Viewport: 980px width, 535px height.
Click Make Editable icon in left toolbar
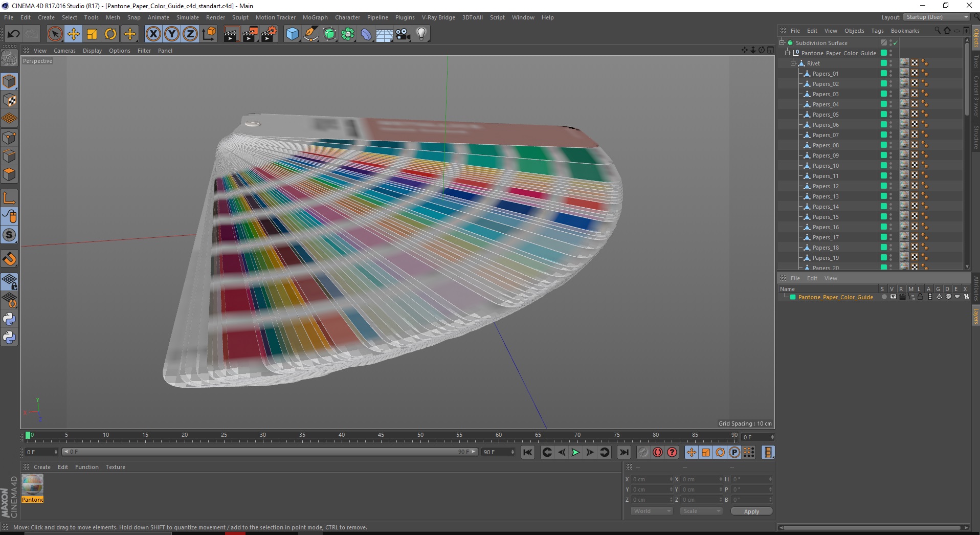pos(9,58)
